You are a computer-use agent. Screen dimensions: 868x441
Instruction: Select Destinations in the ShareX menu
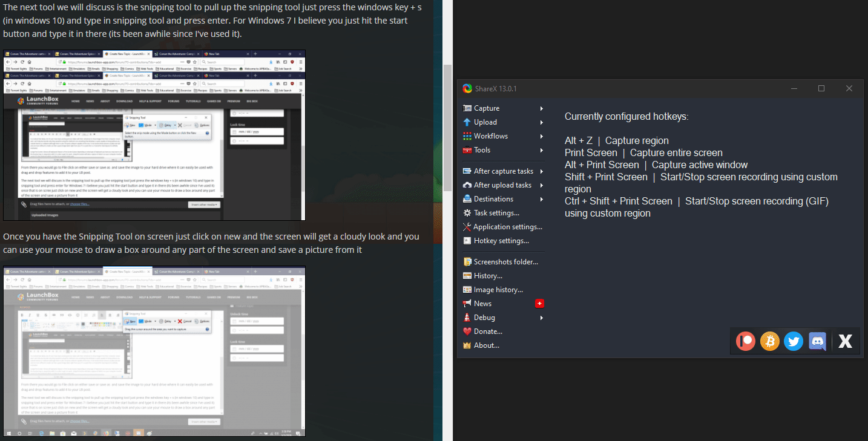point(493,199)
